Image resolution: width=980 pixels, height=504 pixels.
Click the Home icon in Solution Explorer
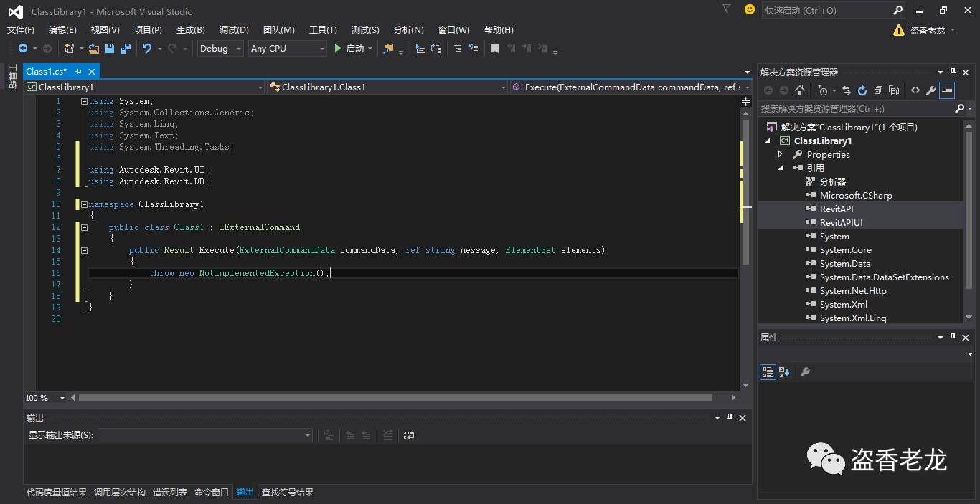click(800, 90)
